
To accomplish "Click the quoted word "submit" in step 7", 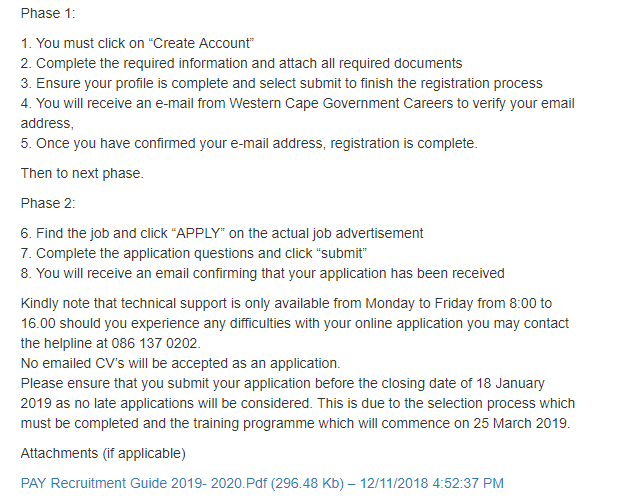I will pos(344,253).
